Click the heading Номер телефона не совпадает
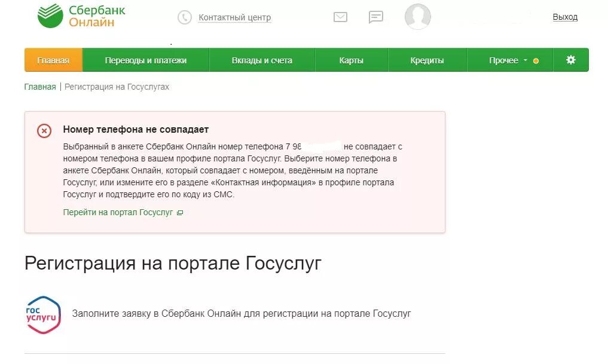Screen dimensions: 608x364 [136, 130]
